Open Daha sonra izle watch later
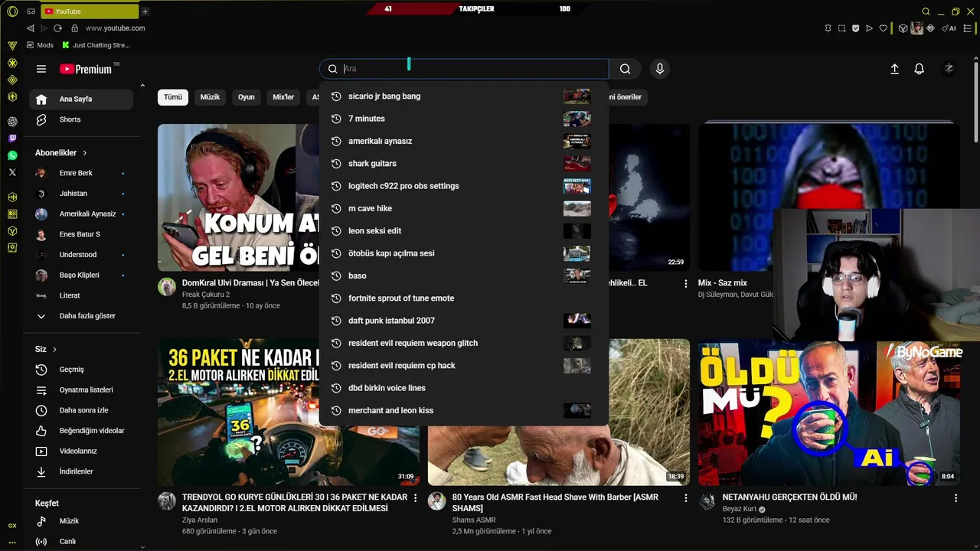The width and height of the screenshot is (980, 551). [81, 410]
